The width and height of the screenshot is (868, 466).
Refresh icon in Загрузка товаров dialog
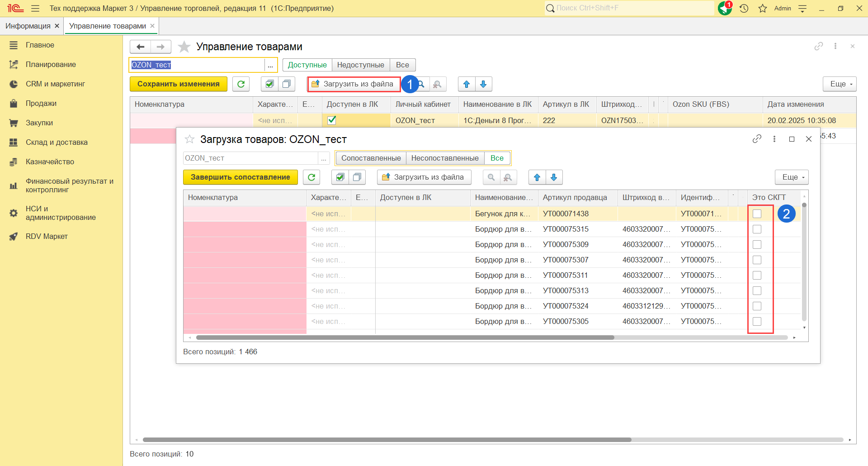311,177
